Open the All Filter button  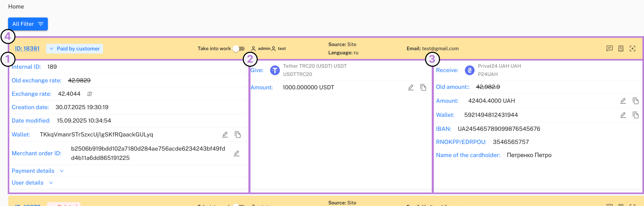click(x=28, y=24)
